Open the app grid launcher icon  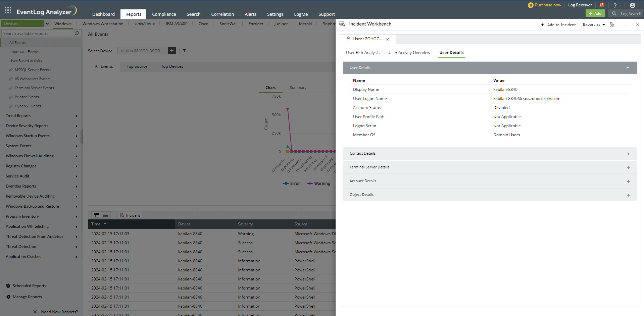tap(8, 10)
